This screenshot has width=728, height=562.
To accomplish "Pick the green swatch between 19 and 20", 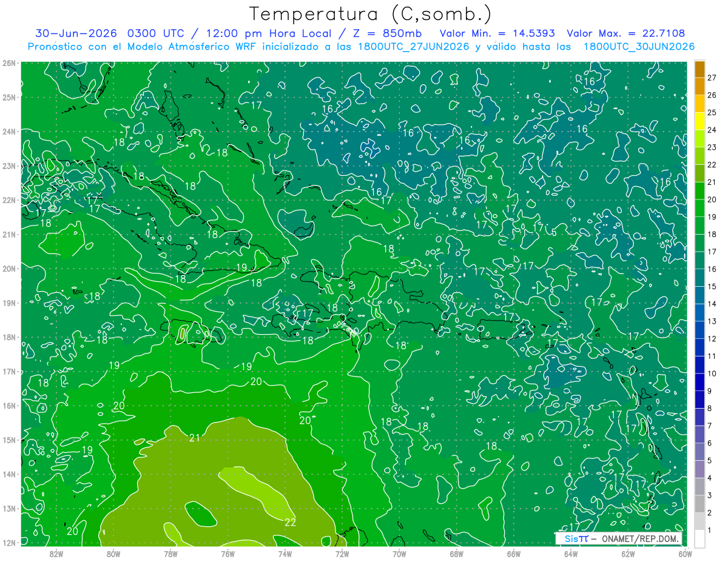I will click(699, 208).
